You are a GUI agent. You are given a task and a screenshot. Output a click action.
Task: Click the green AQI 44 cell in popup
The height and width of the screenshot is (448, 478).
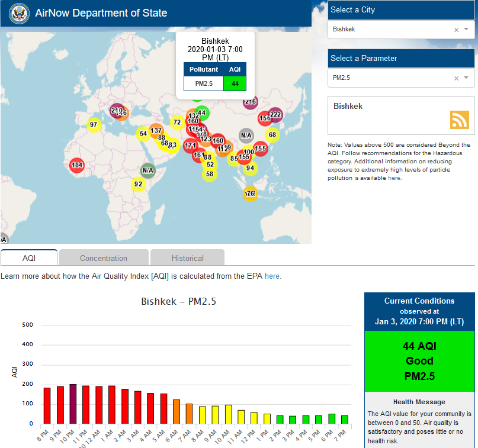[x=235, y=83]
